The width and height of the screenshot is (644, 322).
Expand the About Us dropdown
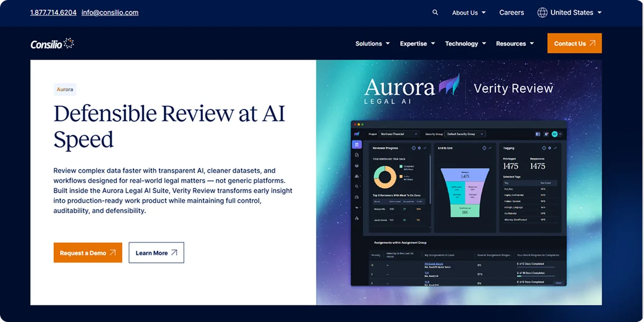tap(469, 12)
